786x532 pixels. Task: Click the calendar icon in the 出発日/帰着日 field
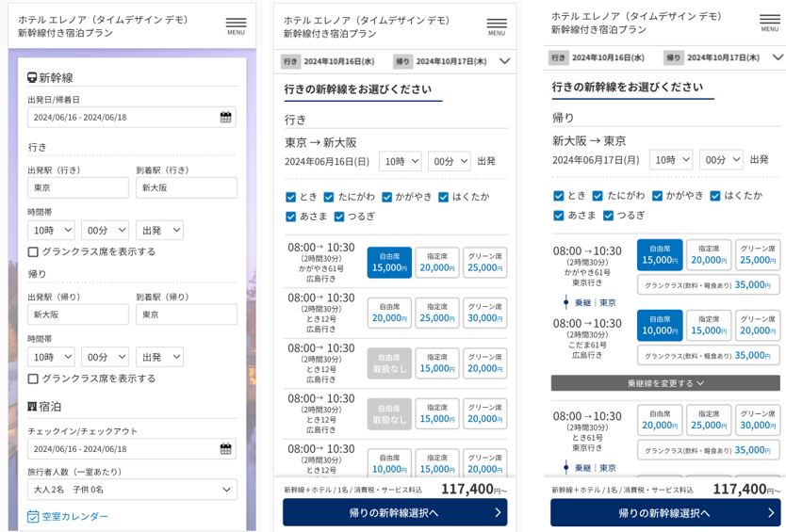[225, 117]
